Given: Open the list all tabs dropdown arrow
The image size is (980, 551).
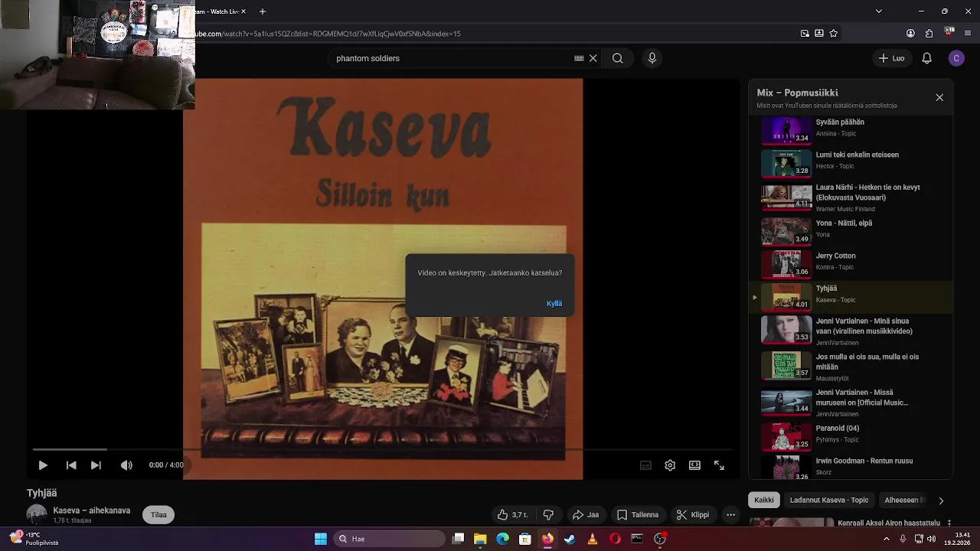Looking at the screenshot, I should click(x=879, y=11).
